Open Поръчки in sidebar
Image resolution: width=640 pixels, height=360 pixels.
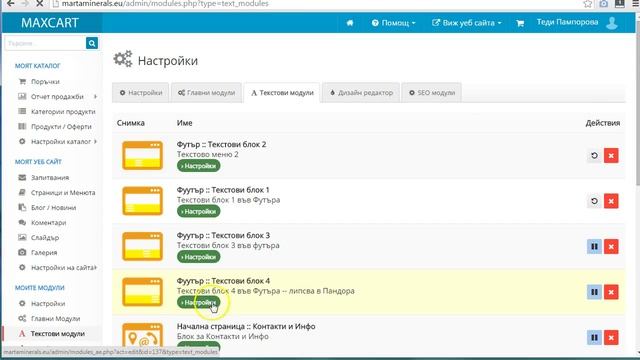coord(45,82)
